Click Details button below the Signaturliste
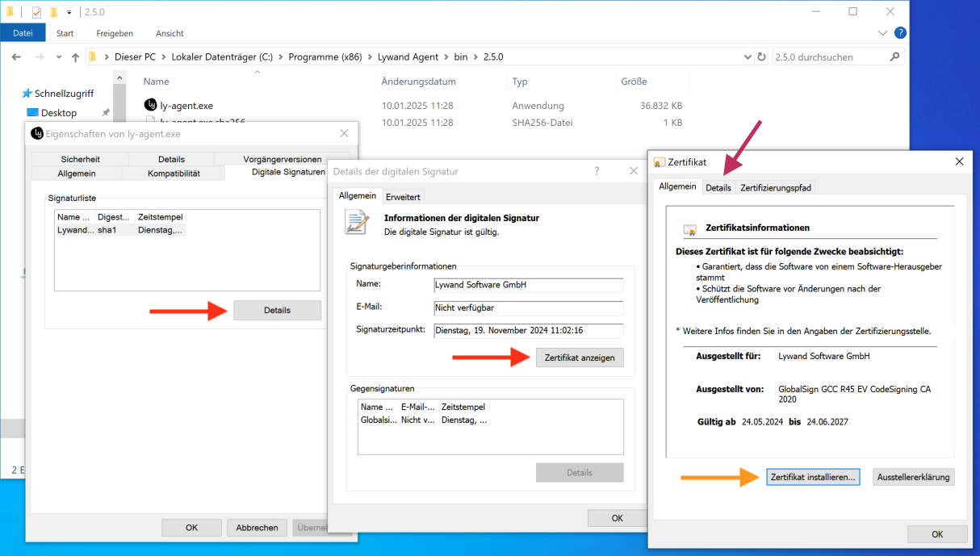980x556 pixels. (x=277, y=310)
